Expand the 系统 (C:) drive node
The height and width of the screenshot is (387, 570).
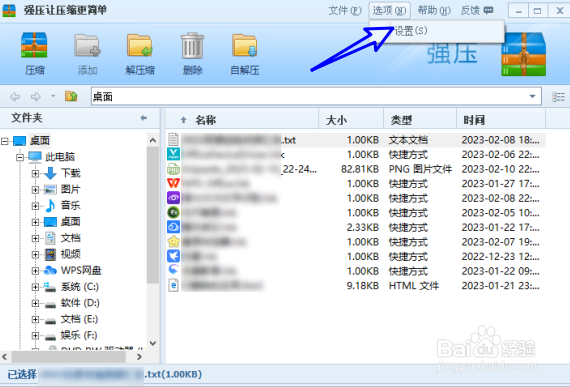click(35, 287)
